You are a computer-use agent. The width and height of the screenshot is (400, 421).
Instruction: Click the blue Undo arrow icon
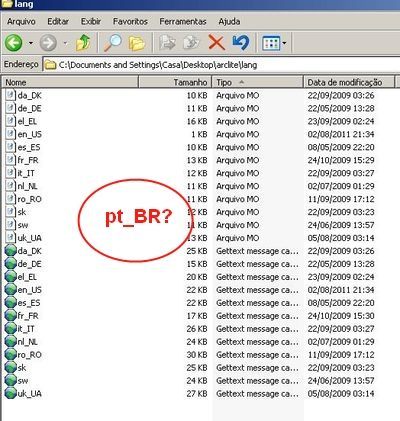click(241, 43)
